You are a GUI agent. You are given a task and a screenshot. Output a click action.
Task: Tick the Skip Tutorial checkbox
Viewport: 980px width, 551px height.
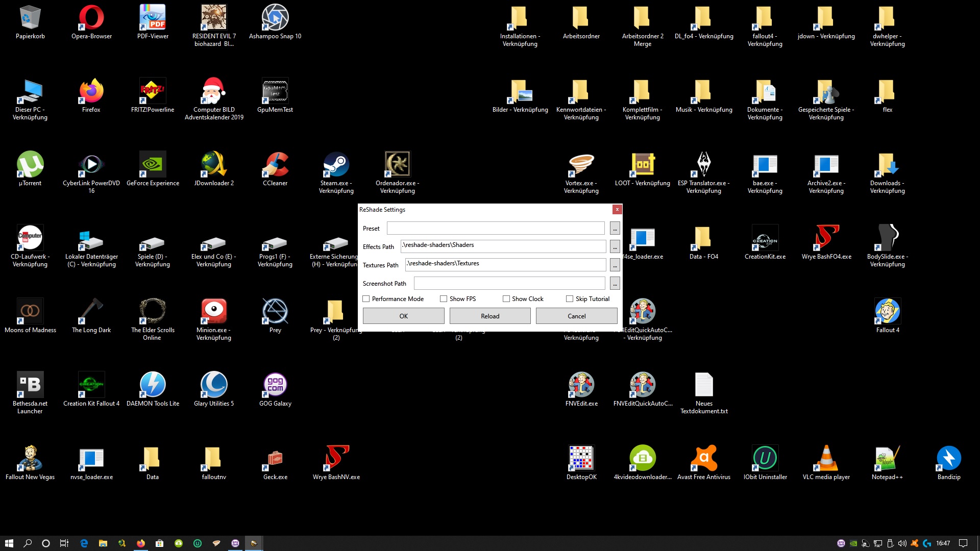click(570, 299)
